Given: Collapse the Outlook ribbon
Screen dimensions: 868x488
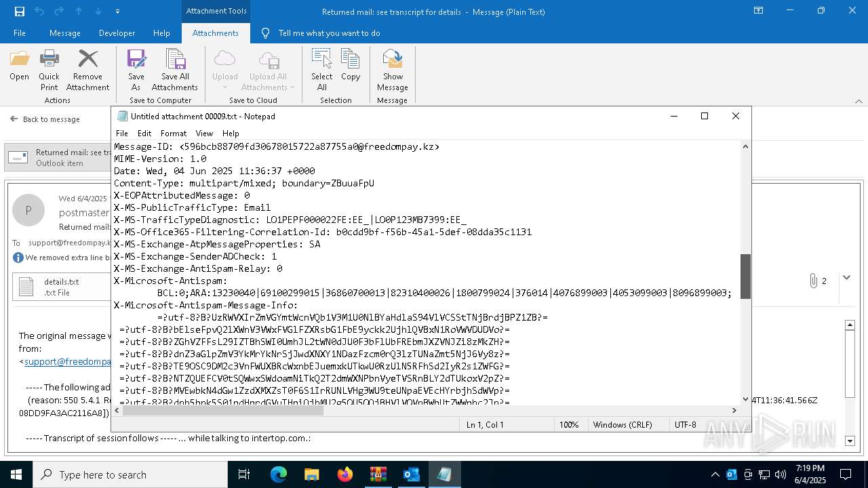Looking at the screenshot, I should (859, 101).
